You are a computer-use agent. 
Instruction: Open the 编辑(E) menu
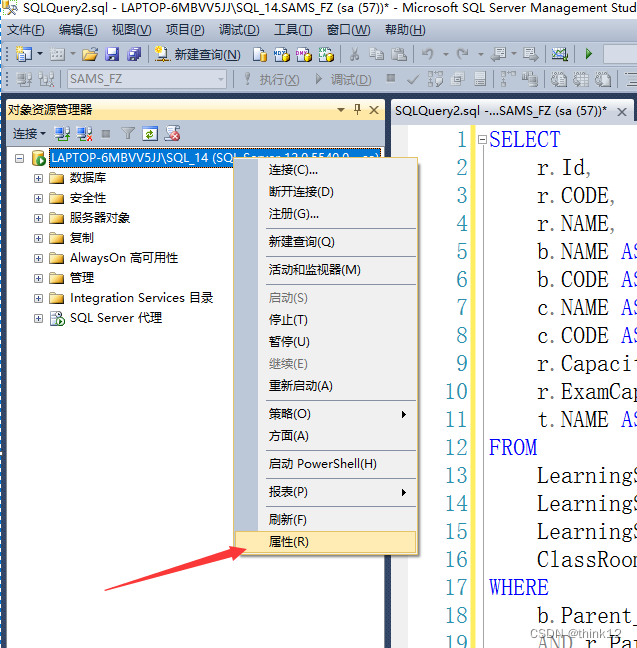pos(78,30)
